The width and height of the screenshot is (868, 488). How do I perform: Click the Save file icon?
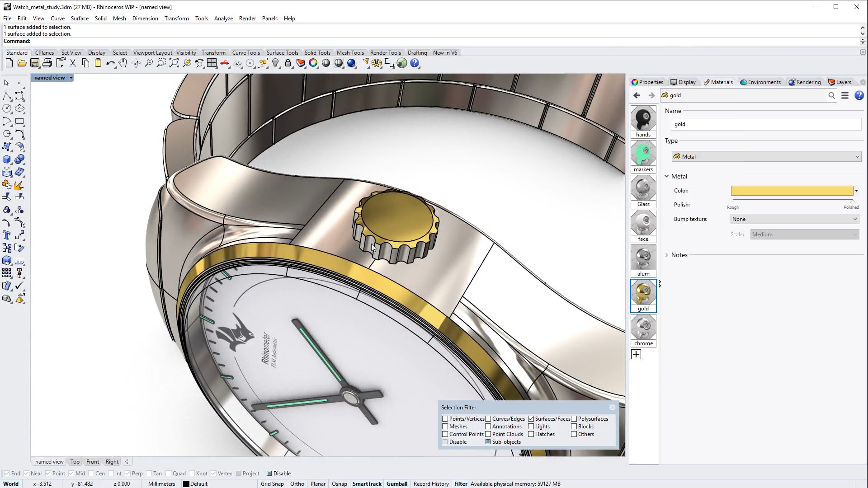(35, 63)
